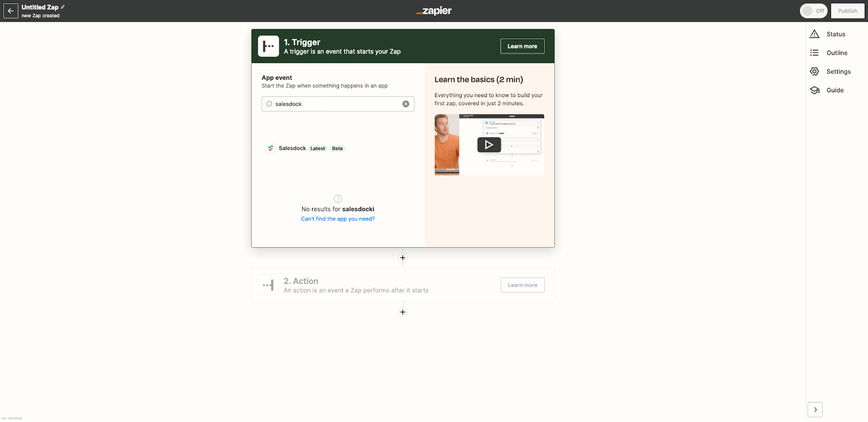Click the Trigger step icon
The height and width of the screenshot is (422, 868).
pyautogui.click(x=269, y=46)
